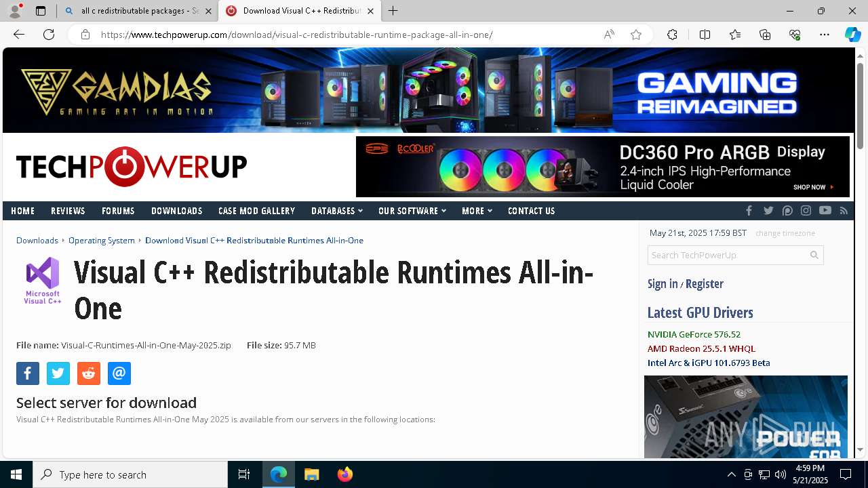Open the Favorites list

(735, 35)
